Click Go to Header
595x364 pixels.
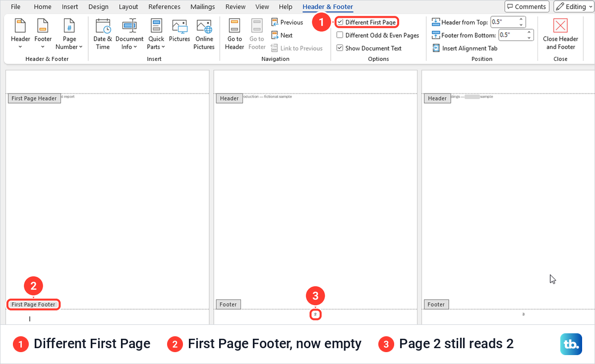pos(235,34)
